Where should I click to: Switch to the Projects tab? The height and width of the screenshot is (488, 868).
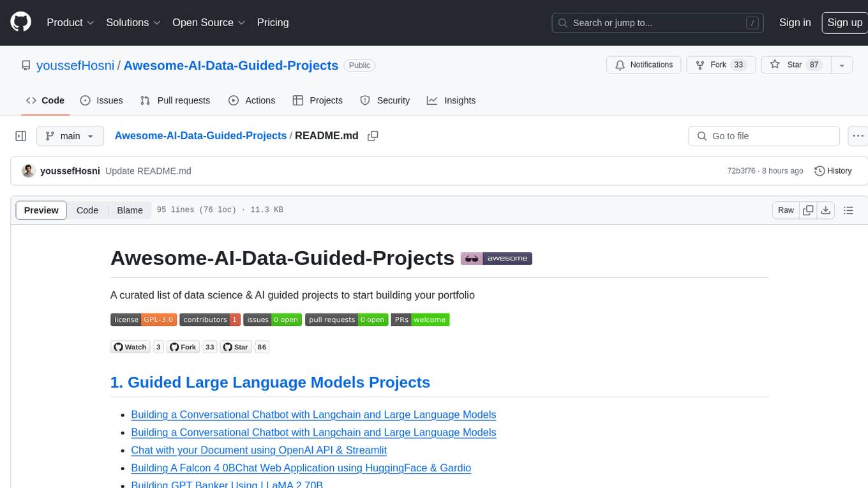click(x=318, y=100)
